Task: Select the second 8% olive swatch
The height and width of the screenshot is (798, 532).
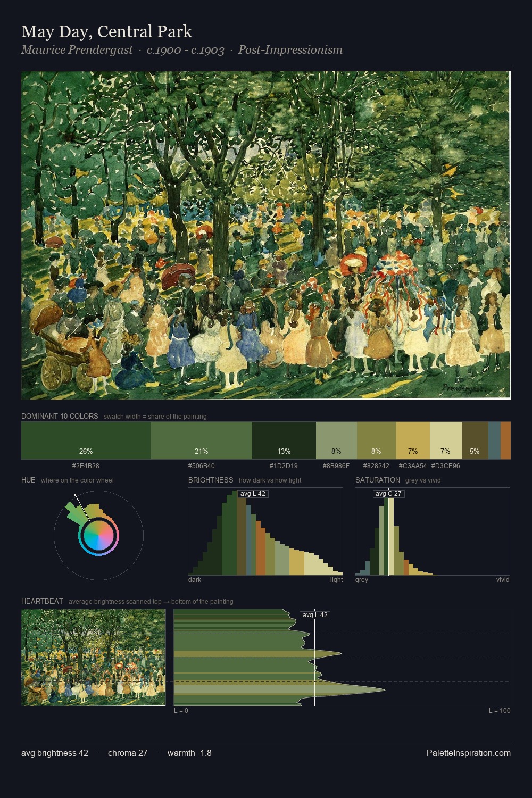Action: pos(377,440)
